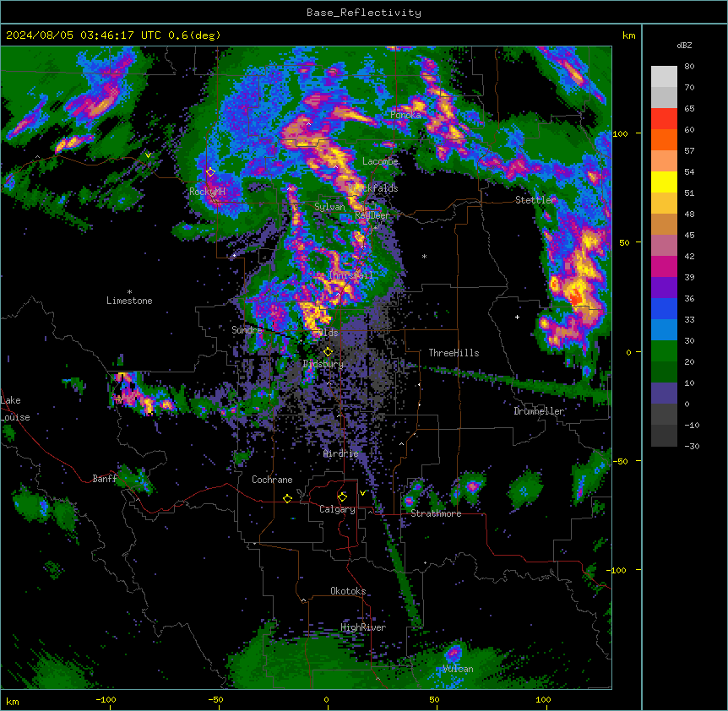The image size is (728, 711).
Task: Select the bright green 20-30 dBZ legend swatch
Action: point(664,351)
